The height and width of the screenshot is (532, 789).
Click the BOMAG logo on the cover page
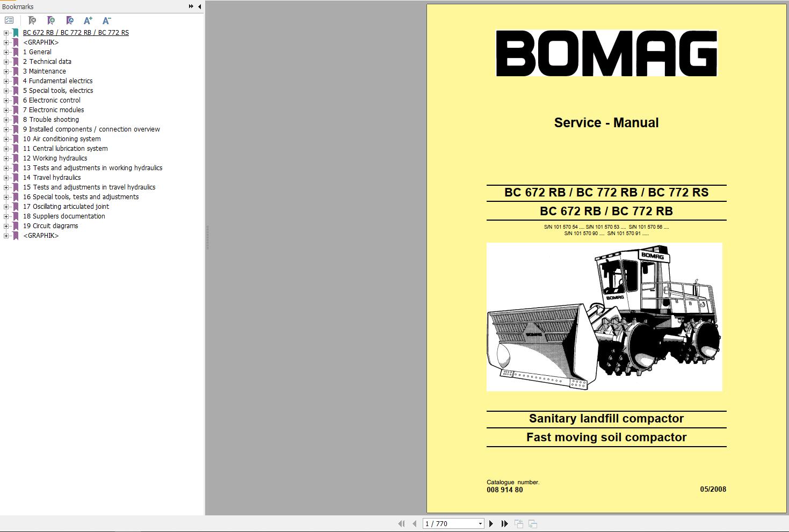point(606,53)
